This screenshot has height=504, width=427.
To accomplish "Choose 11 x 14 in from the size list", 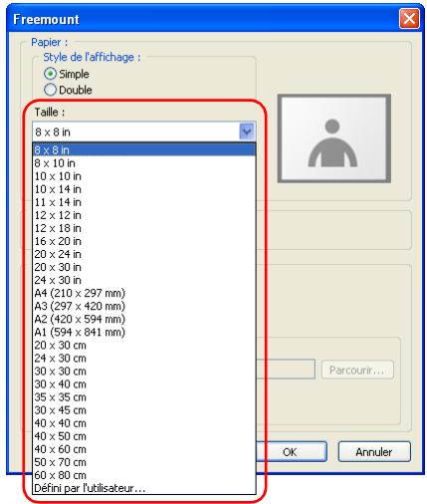I will (x=144, y=202).
